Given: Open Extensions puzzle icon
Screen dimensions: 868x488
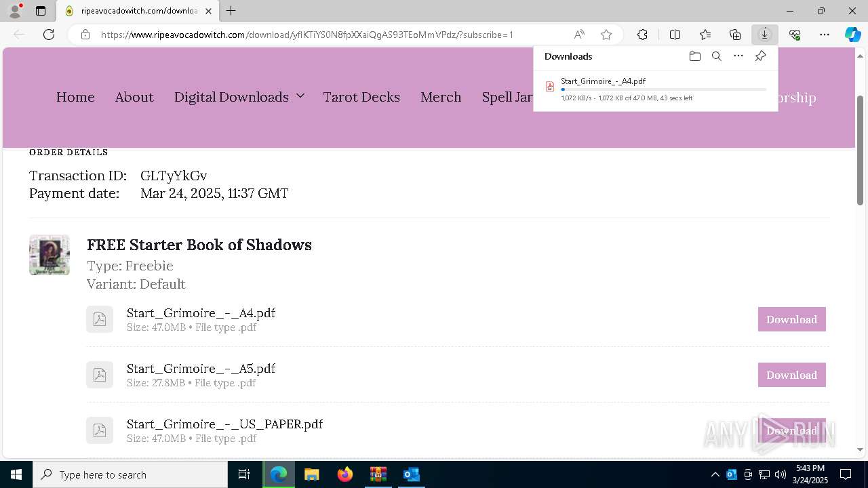Looking at the screenshot, I should (x=642, y=35).
